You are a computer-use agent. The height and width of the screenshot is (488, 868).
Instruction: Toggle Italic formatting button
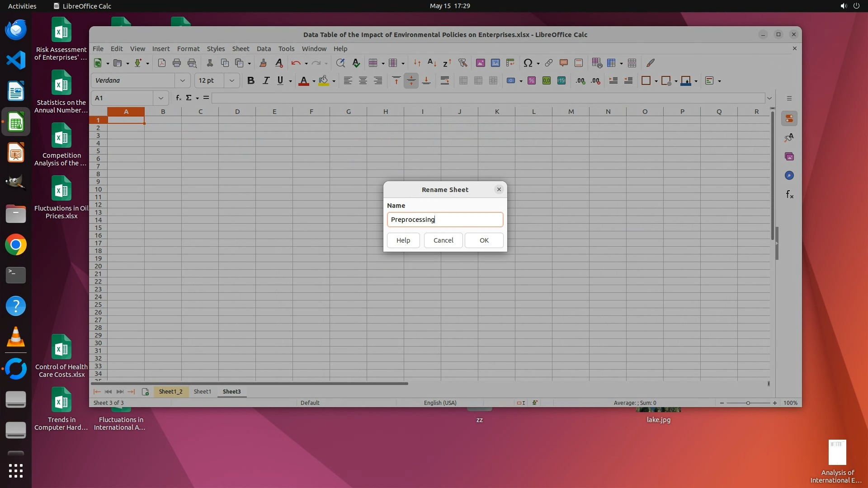tap(266, 81)
